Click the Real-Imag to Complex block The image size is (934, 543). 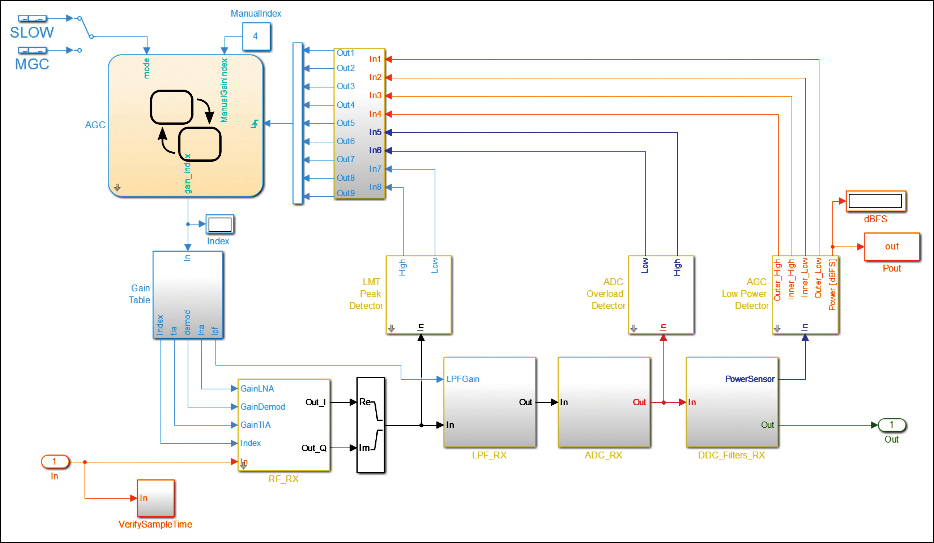pos(371,425)
